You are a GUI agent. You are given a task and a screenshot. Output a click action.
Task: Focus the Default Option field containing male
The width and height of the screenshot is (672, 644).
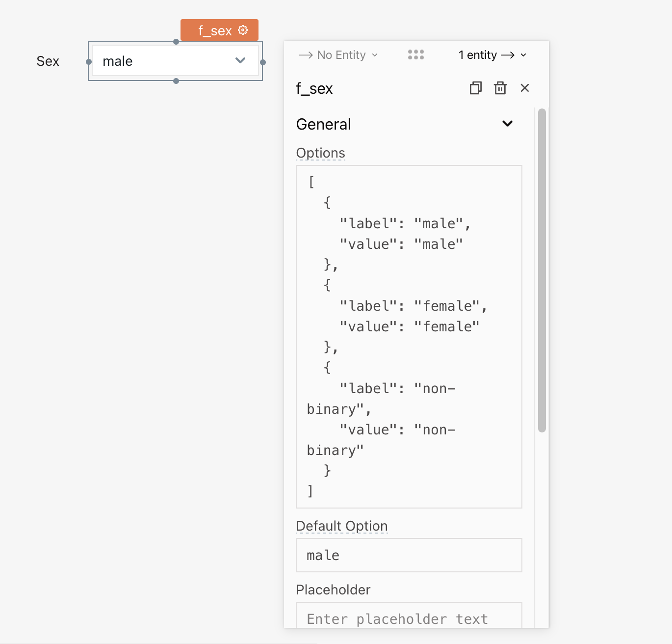(409, 555)
